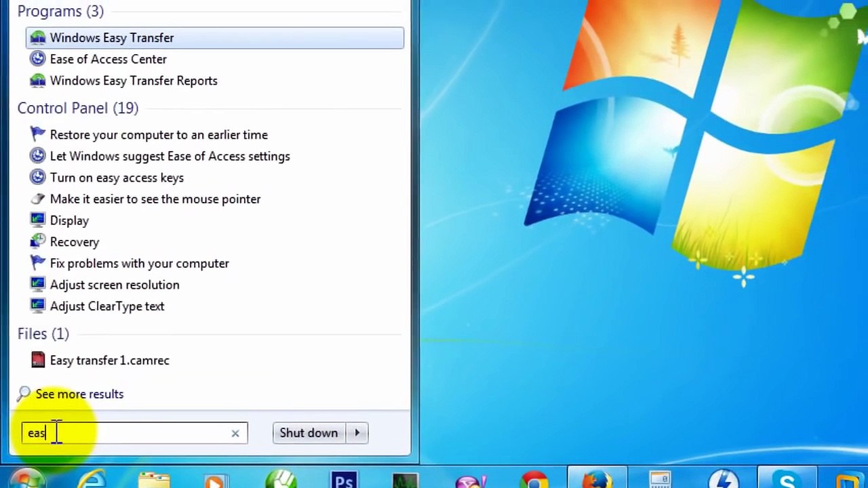
Task: Open the Display control panel result
Action: [x=69, y=220]
